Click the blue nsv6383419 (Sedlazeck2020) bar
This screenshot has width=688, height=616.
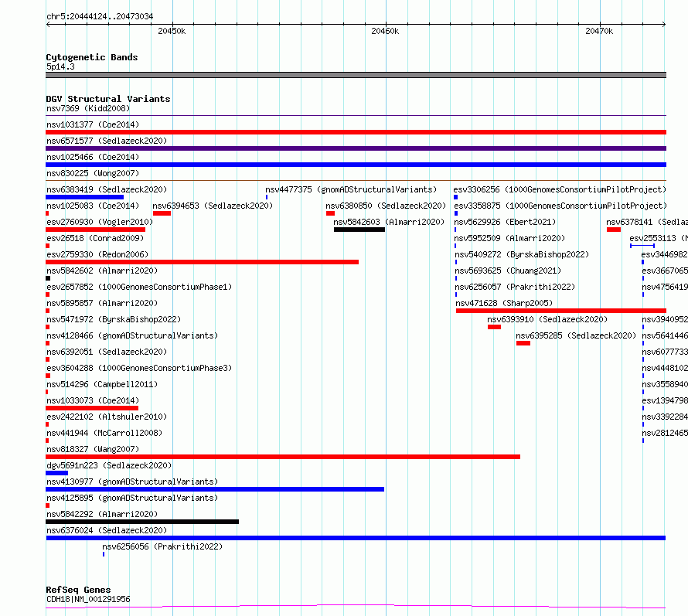tap(85, 197)
